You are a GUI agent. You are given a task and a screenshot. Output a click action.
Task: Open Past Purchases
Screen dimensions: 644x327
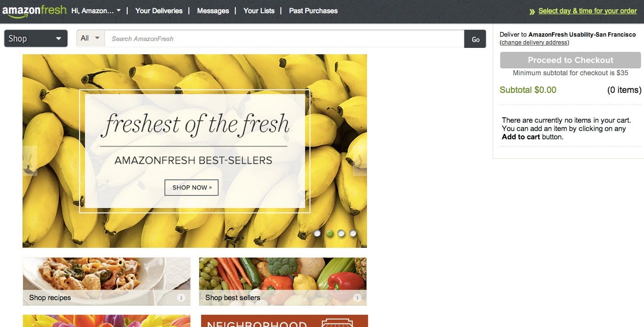(313, 11)
